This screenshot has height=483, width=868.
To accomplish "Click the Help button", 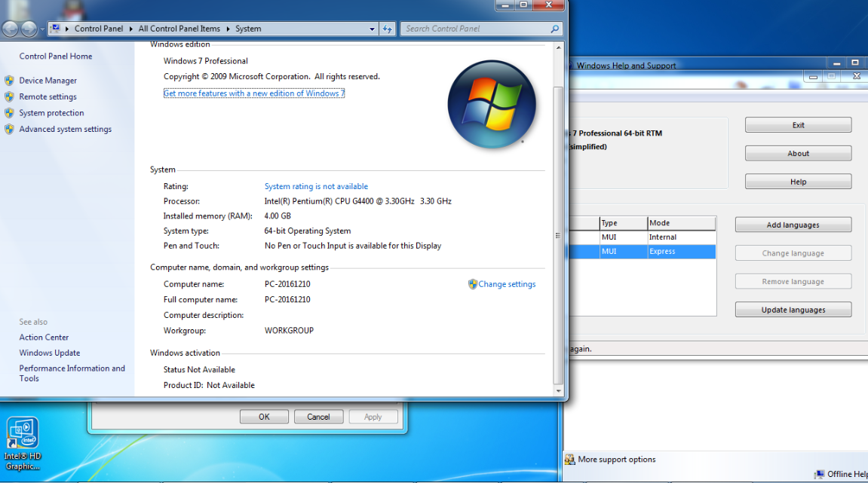I will 799,182.
